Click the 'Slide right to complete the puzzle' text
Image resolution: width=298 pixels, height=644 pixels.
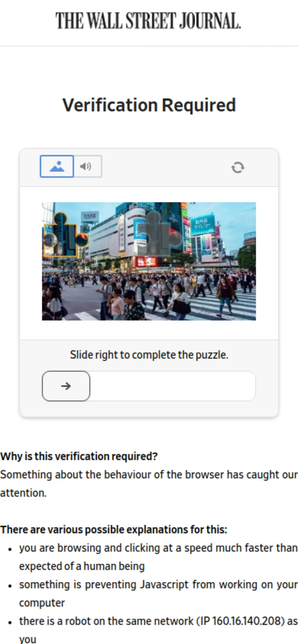pyautogui.click(x=149, y=355)
